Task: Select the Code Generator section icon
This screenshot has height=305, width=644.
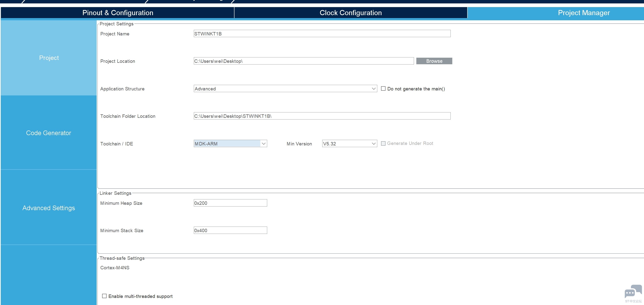Action: pyautogui.click(x=48, y=133)
